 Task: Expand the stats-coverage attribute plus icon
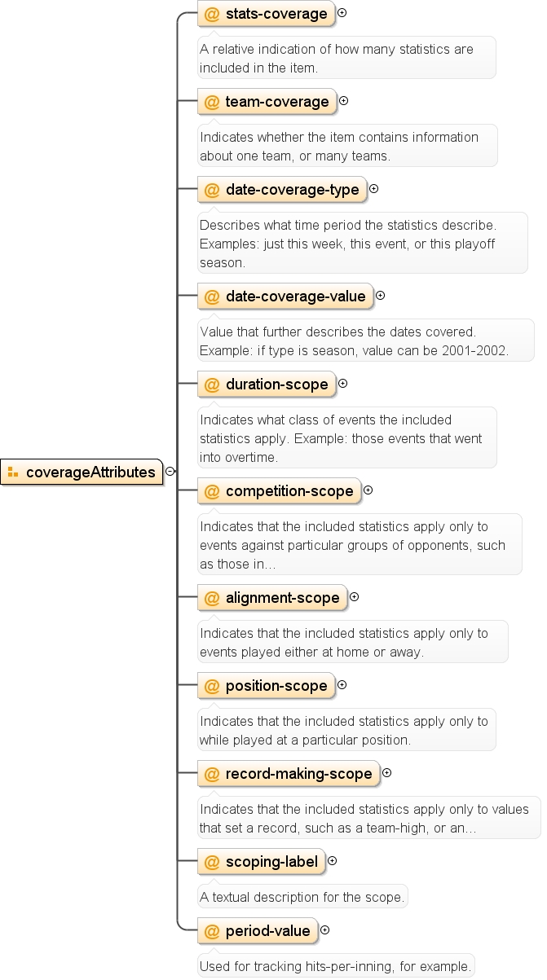point(342,13)
